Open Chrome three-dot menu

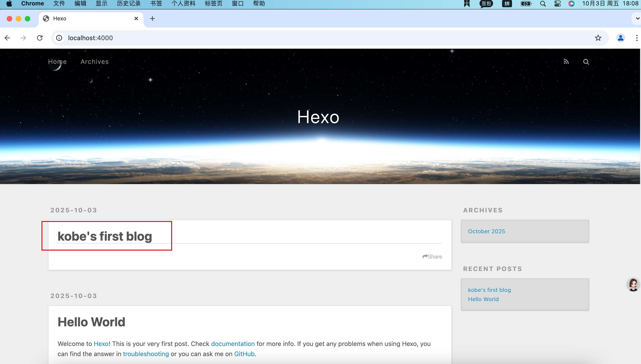(636, 38)
